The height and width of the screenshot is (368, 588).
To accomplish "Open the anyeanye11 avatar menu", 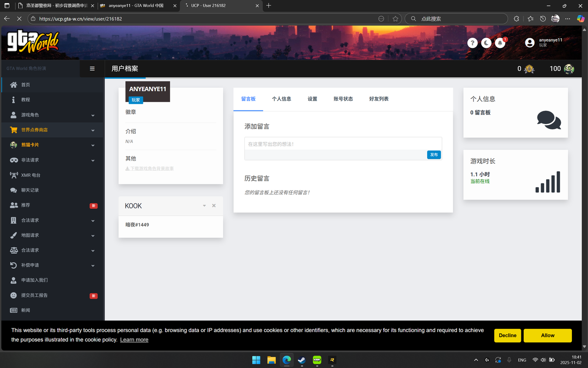I will click(x=530, y=42).
